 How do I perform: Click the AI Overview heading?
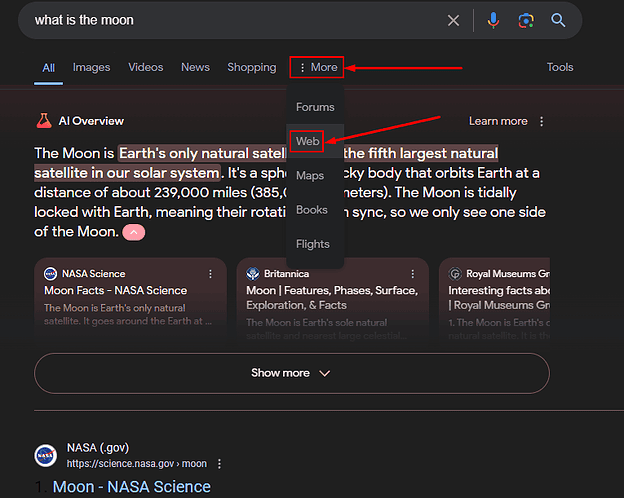[91, 121]
